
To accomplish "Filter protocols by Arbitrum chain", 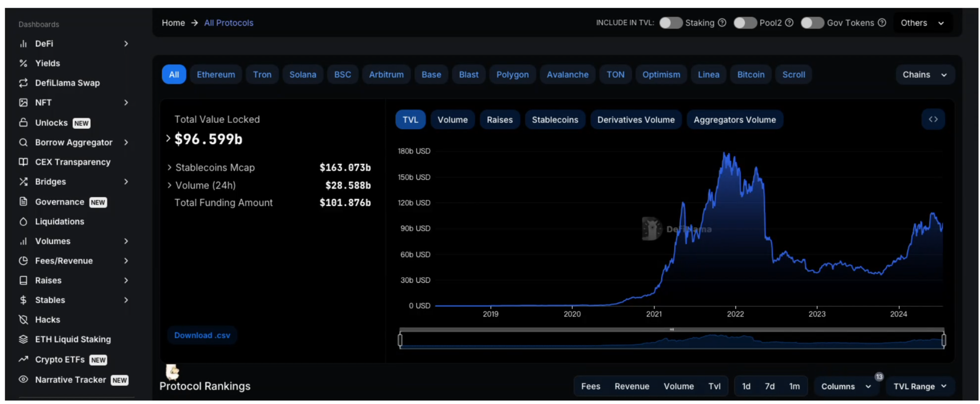I will 386,75.
